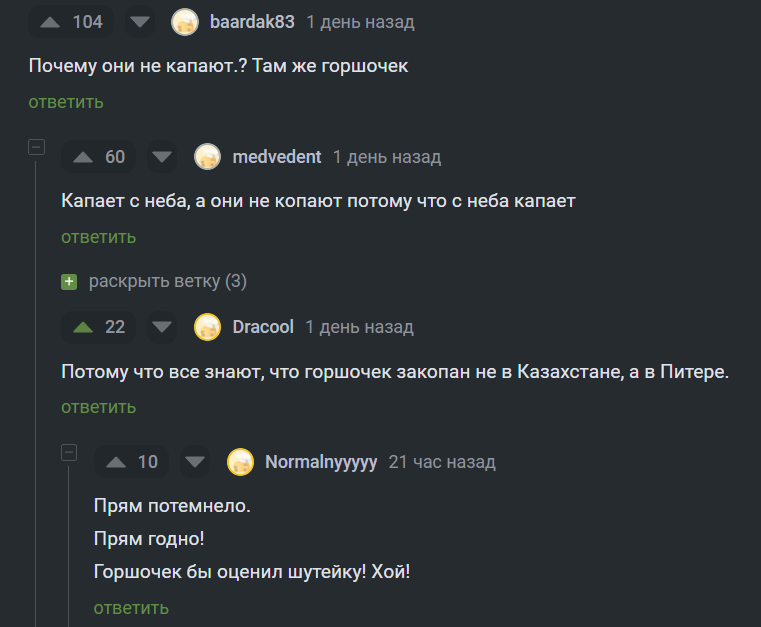Reply to Dracool's comment
Screen dimensions: 761x627
(98, 407)
